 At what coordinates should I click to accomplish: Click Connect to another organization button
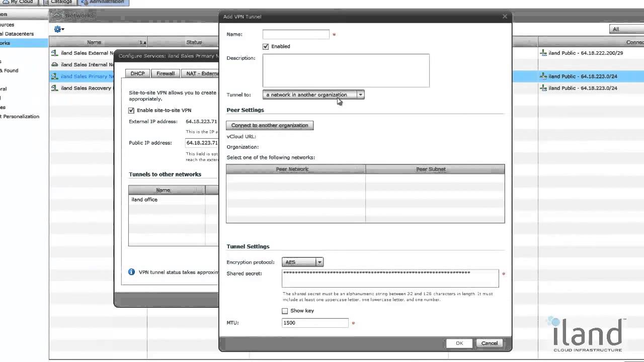point(270,125)
